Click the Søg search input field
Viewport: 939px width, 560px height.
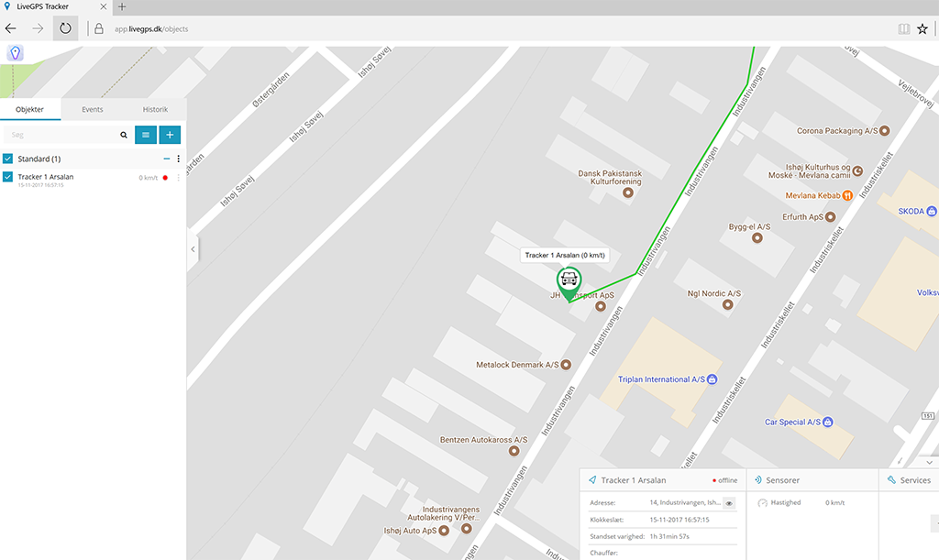pyautogui.click(x=63, y=135)
